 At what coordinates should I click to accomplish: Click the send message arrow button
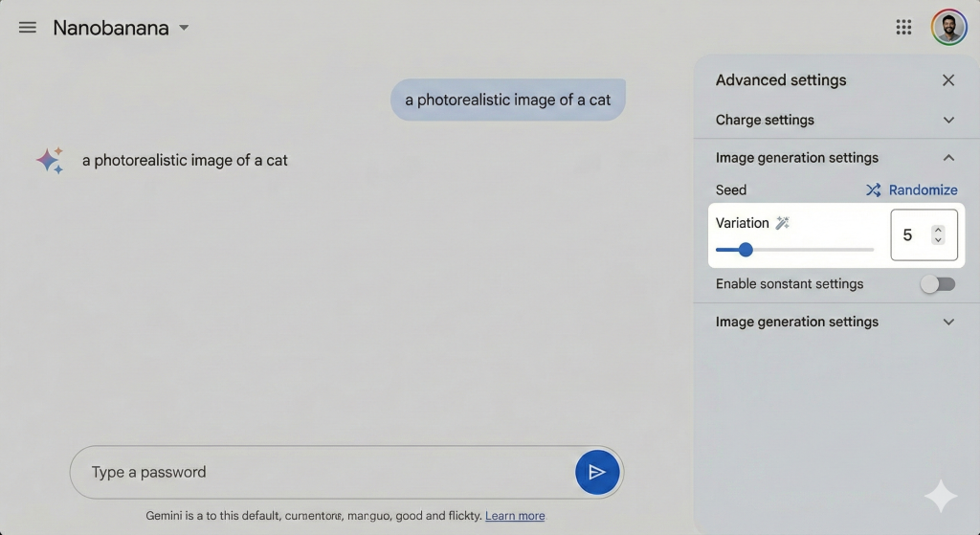pos(597,472)
